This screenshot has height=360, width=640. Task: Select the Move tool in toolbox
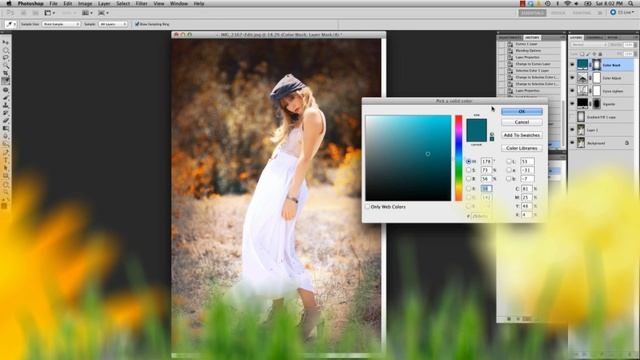6,42
